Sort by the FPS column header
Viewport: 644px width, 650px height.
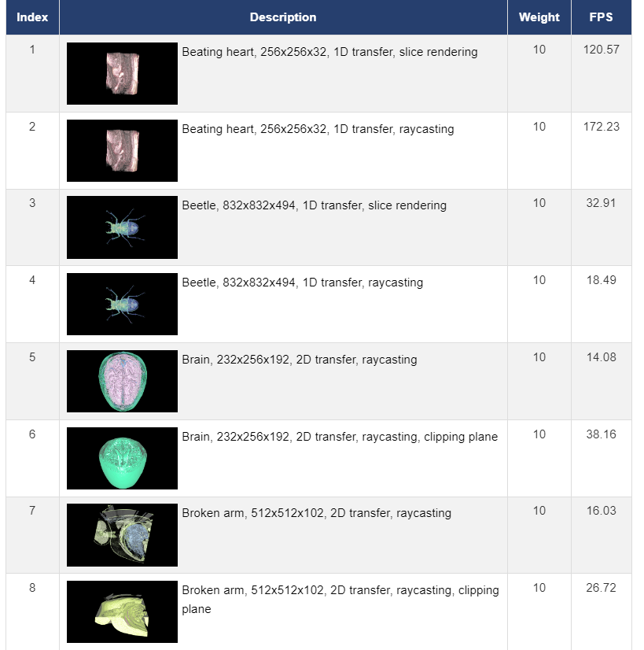point(602,17)
